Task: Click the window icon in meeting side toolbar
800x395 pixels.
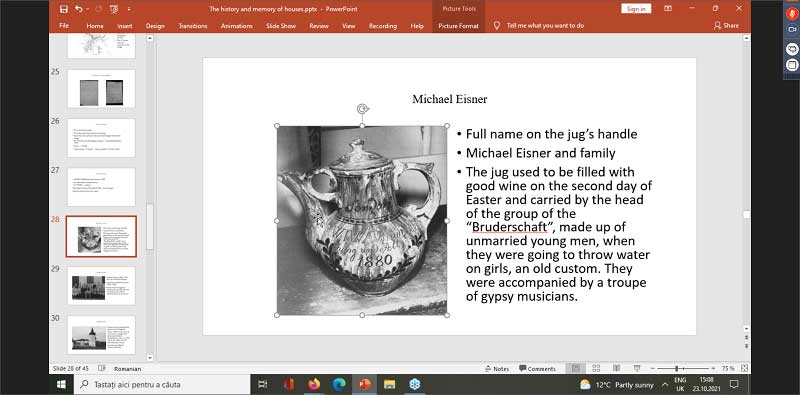Action: click(792, 65)
